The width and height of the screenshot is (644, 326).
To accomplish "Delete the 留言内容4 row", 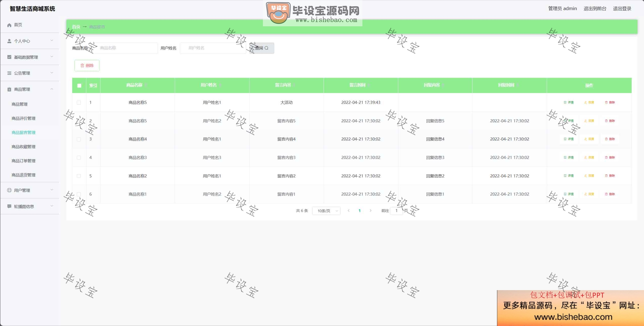I will pyautogui.click(x=610, y=139).
